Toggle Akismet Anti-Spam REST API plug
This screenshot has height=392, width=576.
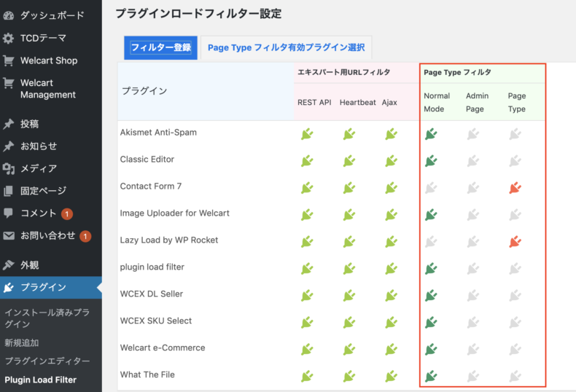(x=307, y=134)
